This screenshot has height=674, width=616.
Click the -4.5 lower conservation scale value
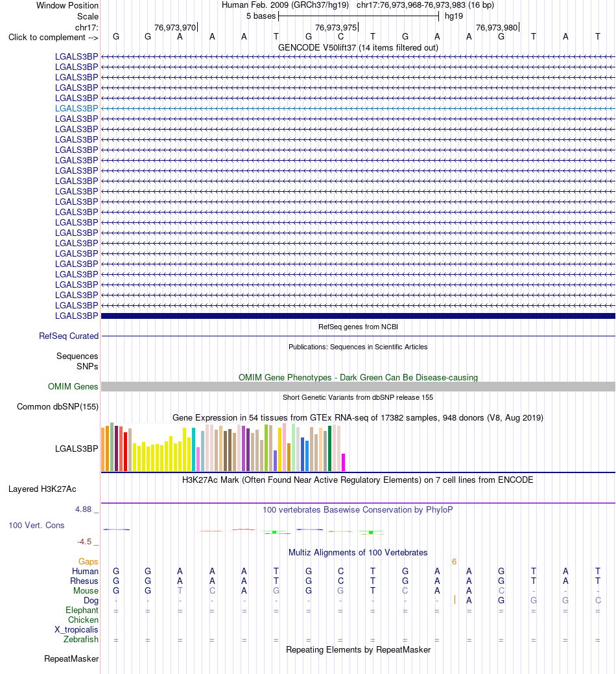84,542
